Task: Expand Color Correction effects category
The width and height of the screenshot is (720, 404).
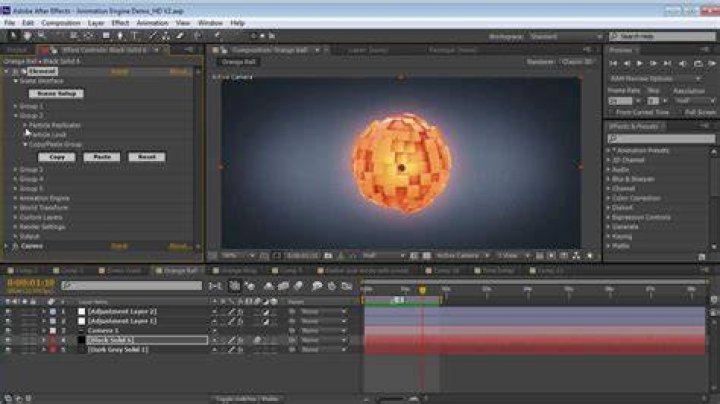Action: [x=609, y=198]
